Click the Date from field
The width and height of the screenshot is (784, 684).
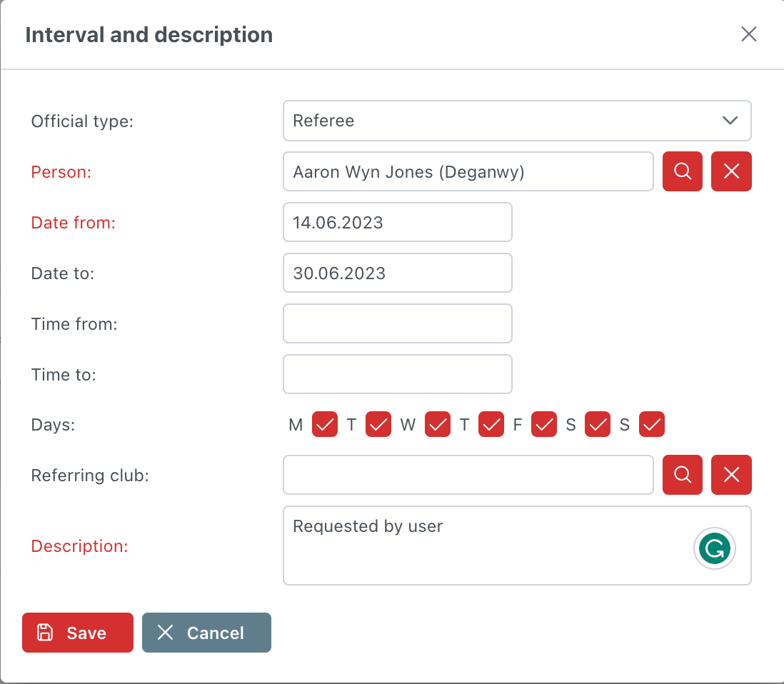click(x=397, y=222)
